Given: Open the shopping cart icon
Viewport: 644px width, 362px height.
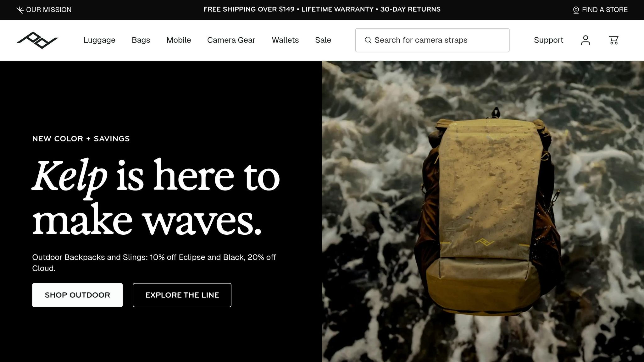Looking at the screenshot, I should tap(613, 40).
